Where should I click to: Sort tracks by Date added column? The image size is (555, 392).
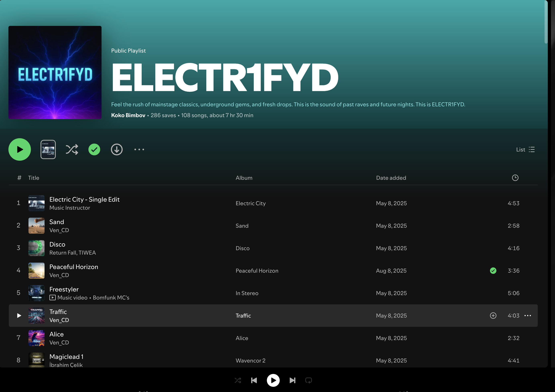tap(391, 178)
